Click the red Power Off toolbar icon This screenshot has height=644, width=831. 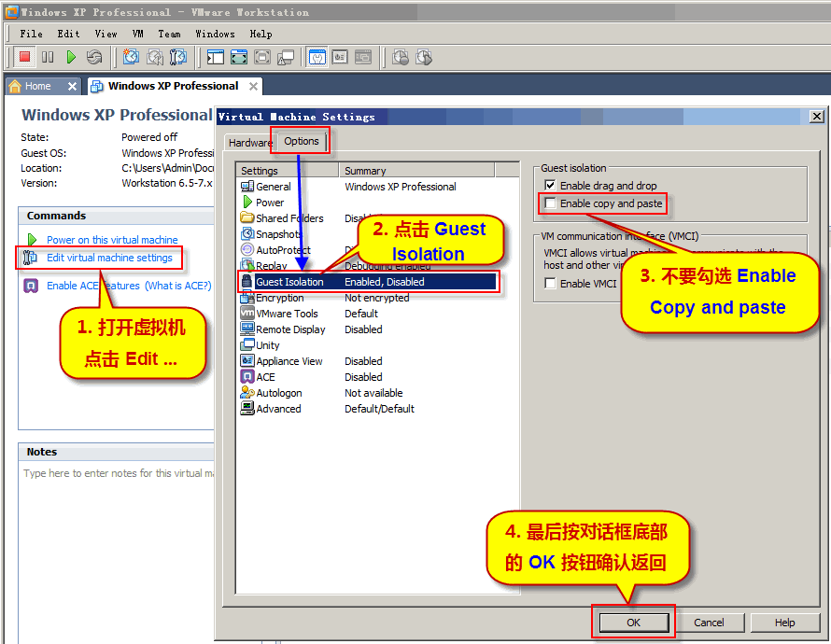(25, 58)
